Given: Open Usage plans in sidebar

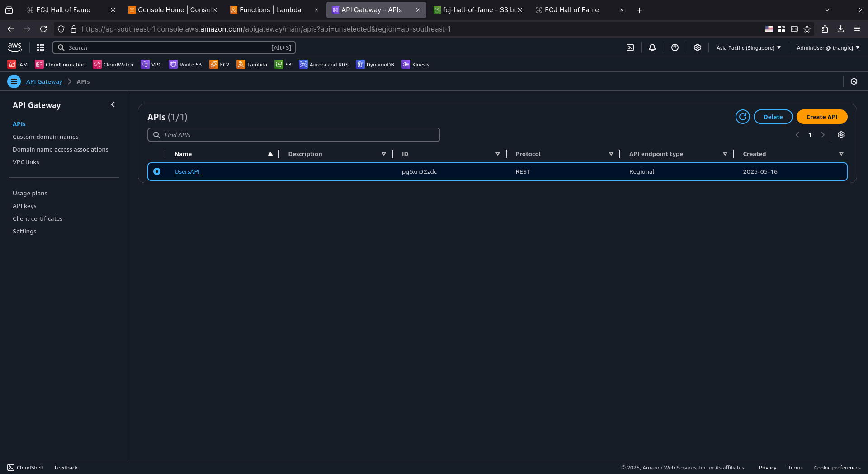Looking at the screenshot, I should (30, 193).
